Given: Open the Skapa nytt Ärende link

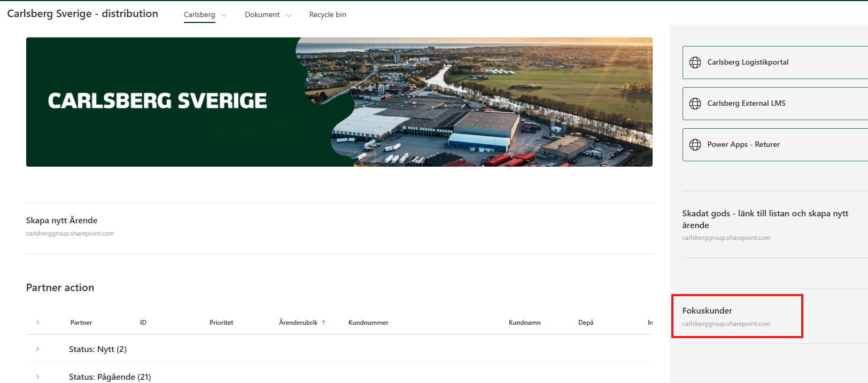Looking at the screenshot, I should 61,221.
